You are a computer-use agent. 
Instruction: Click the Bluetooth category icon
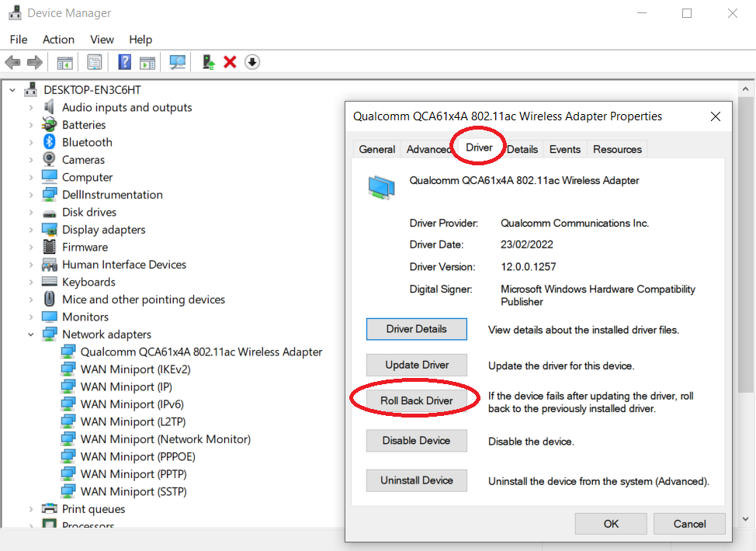[50, 142]
